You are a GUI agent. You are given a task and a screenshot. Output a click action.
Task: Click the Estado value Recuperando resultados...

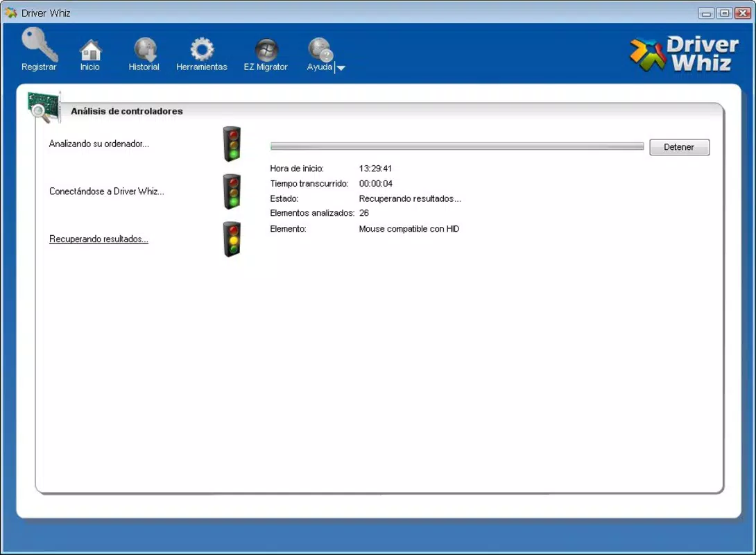click(x=410, y=198)
